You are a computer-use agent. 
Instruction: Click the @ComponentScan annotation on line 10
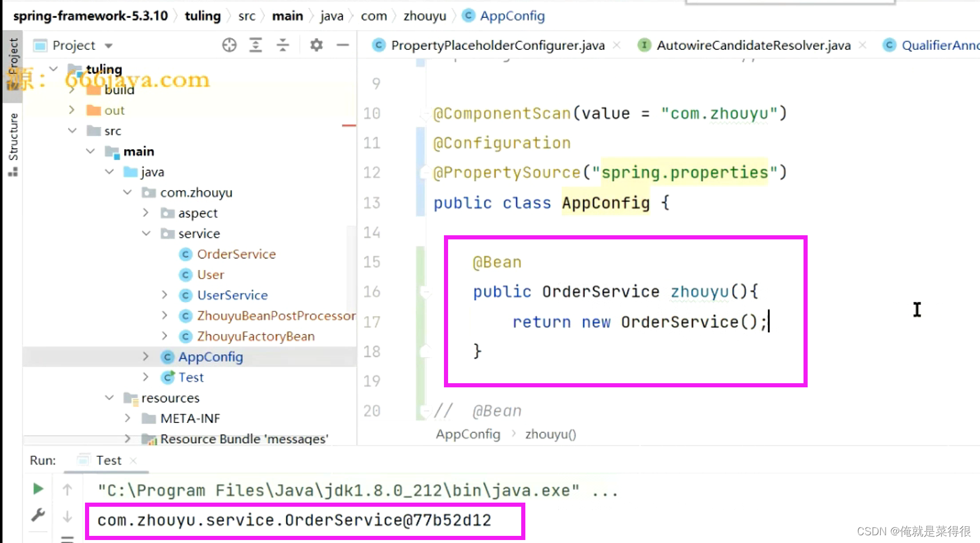coord(502,113)
